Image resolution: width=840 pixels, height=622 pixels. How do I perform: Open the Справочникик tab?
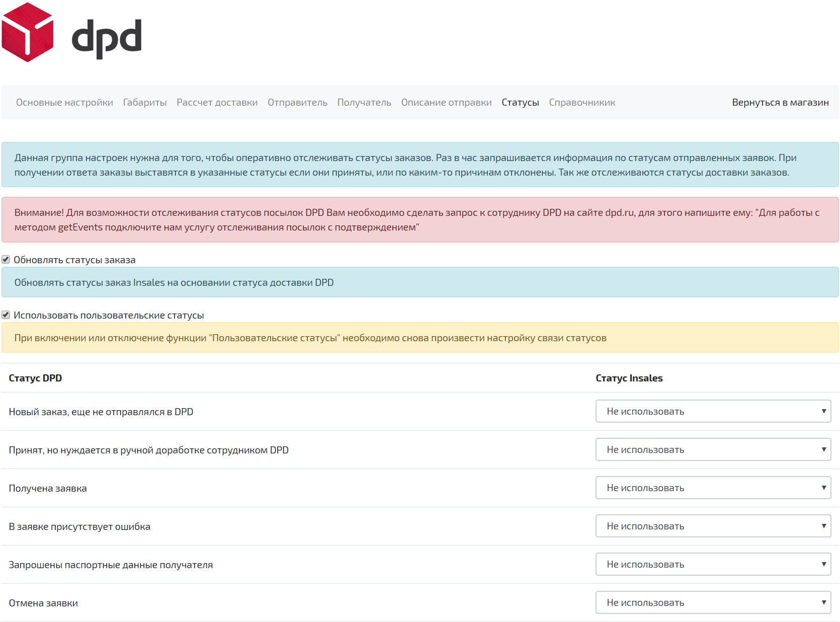tap(582, 102)
